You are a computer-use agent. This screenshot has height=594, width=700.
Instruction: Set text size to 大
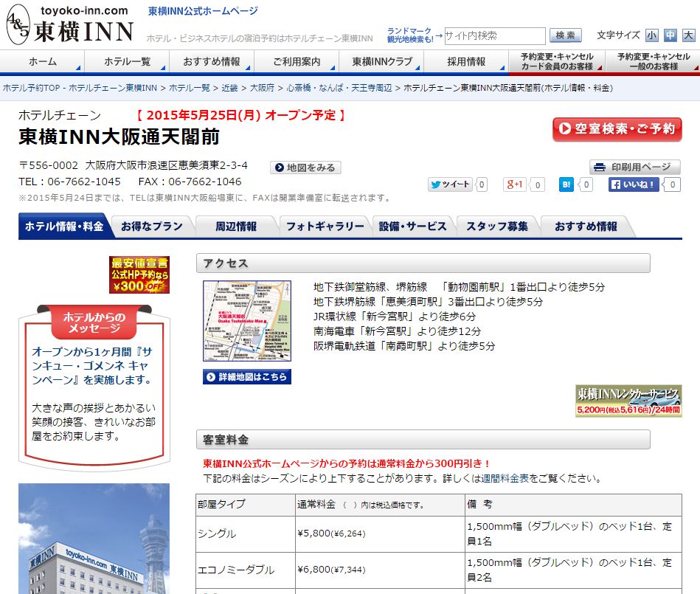(x=688, y=35)
